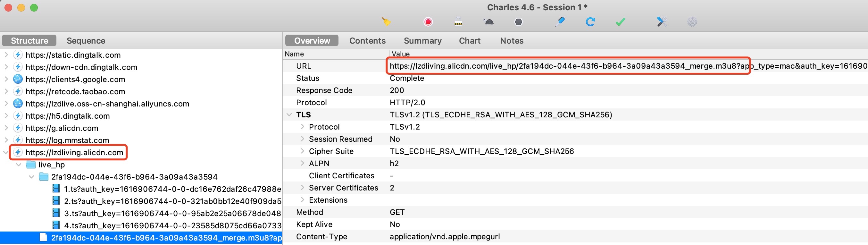Click the Repeat request arrow icon
868x245 pixels.
[x=590, y=22]
